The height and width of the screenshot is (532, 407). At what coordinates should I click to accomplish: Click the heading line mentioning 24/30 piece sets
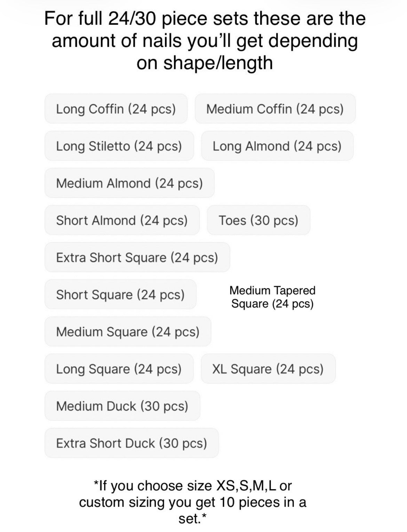tap(205, 18)
